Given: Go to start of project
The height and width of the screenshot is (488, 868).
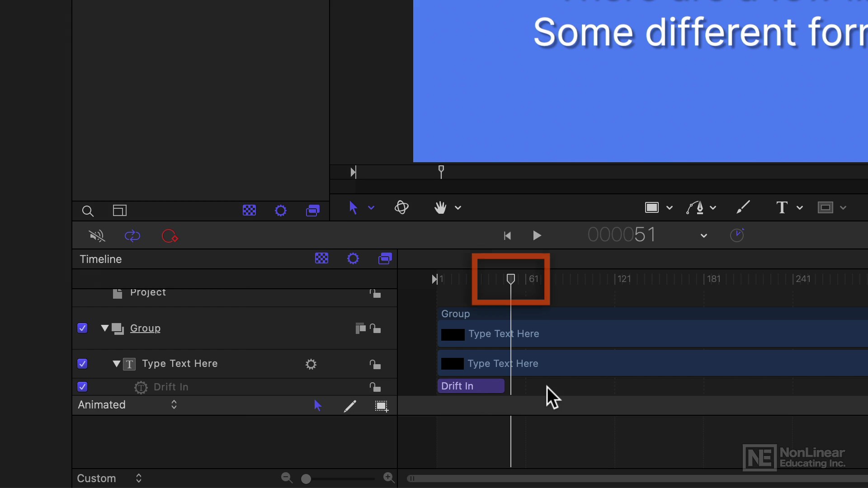Looking at the screenshot, I should pos(507,236).
